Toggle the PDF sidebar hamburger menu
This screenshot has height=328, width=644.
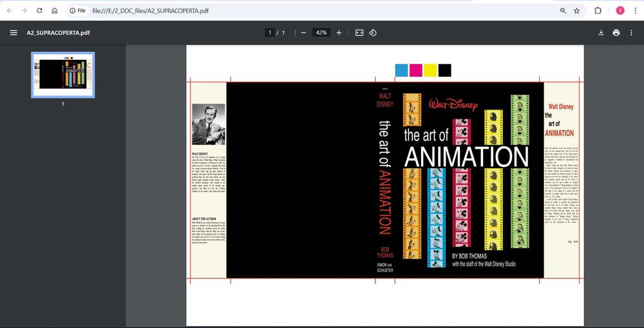click(x=14, y=32)
